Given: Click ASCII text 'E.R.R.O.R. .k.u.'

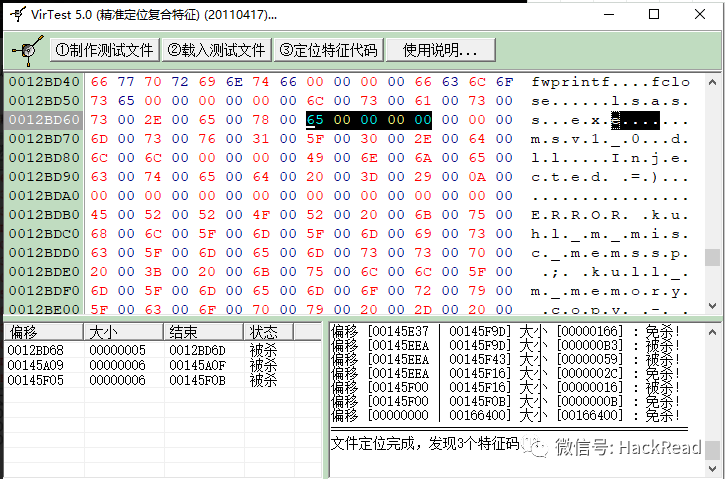Looking at the screenshot, I should pyautogui.click(x=610, y=215).
